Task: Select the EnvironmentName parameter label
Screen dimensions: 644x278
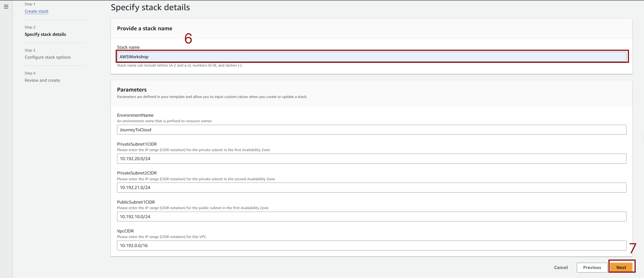Action: pos(135,115)
